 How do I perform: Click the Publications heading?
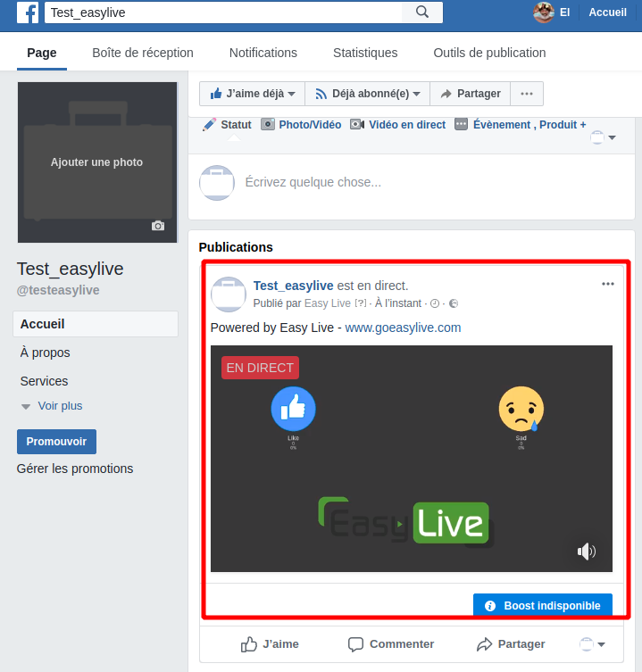coord(236,247)
